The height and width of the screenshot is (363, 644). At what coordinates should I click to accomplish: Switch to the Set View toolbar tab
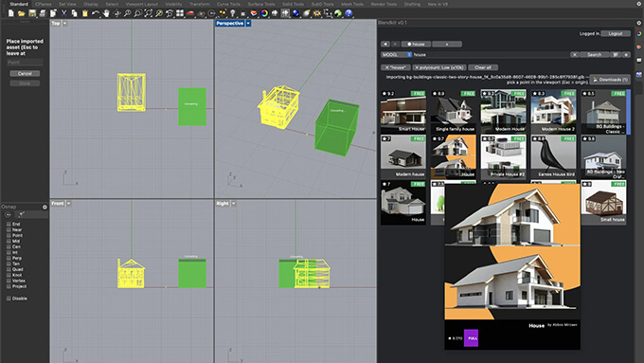tap(67, 4)
